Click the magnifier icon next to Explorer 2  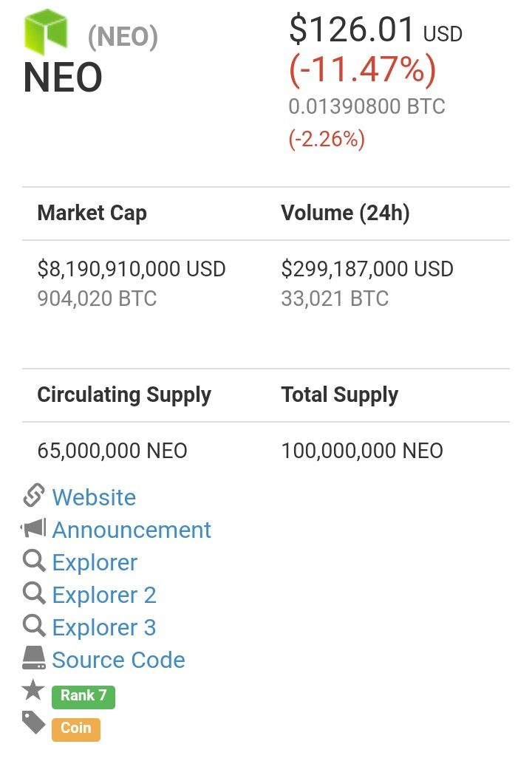[34, 593]
